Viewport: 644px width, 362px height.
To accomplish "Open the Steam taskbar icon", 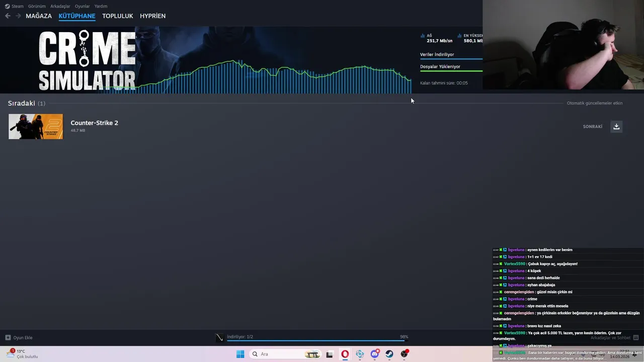I will (389, 354).
